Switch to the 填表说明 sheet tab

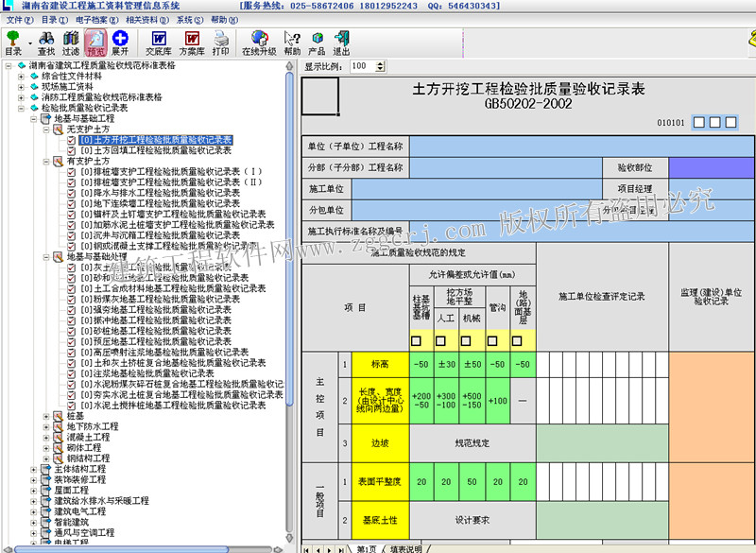(x=406, y=548)
